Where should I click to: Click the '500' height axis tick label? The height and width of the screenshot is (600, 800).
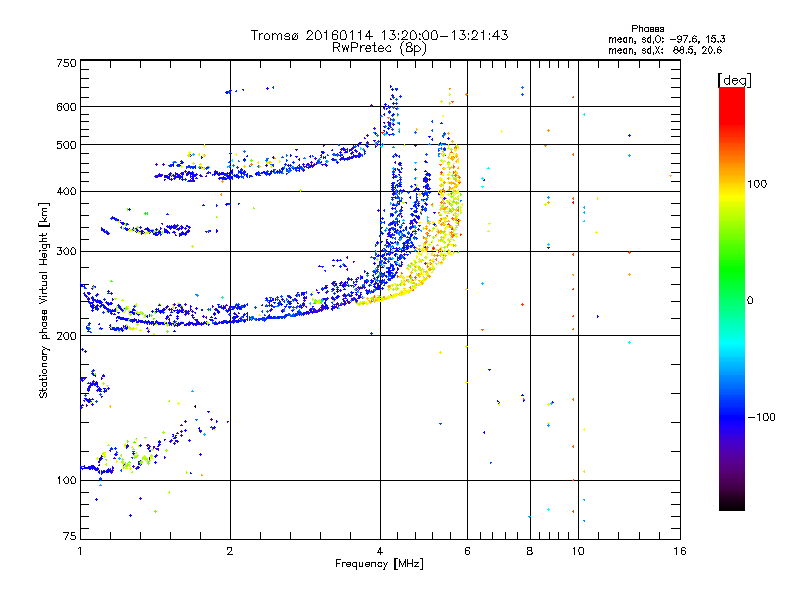click(66, 145)
